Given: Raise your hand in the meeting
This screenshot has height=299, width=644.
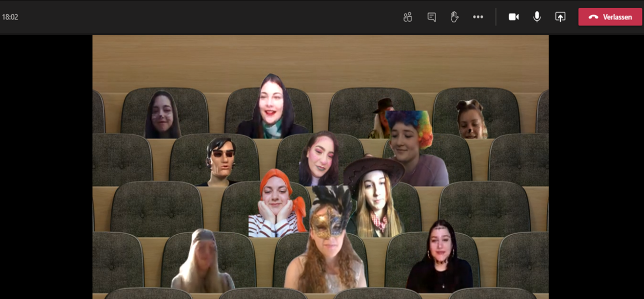Looking at the screenshot, I should click(x=454, y=17).
